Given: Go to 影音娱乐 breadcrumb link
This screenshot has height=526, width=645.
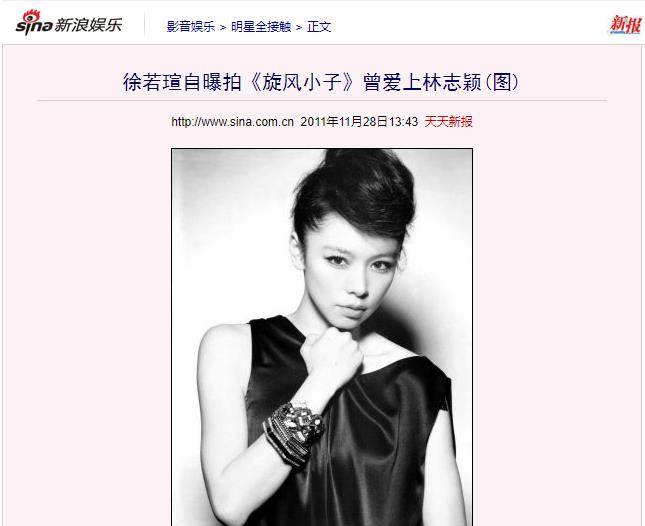Looking at the screenshot, I should (191, 27).
